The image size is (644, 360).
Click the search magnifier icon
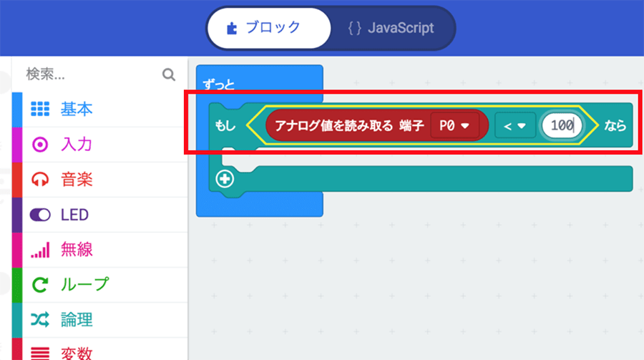(169, 74)
